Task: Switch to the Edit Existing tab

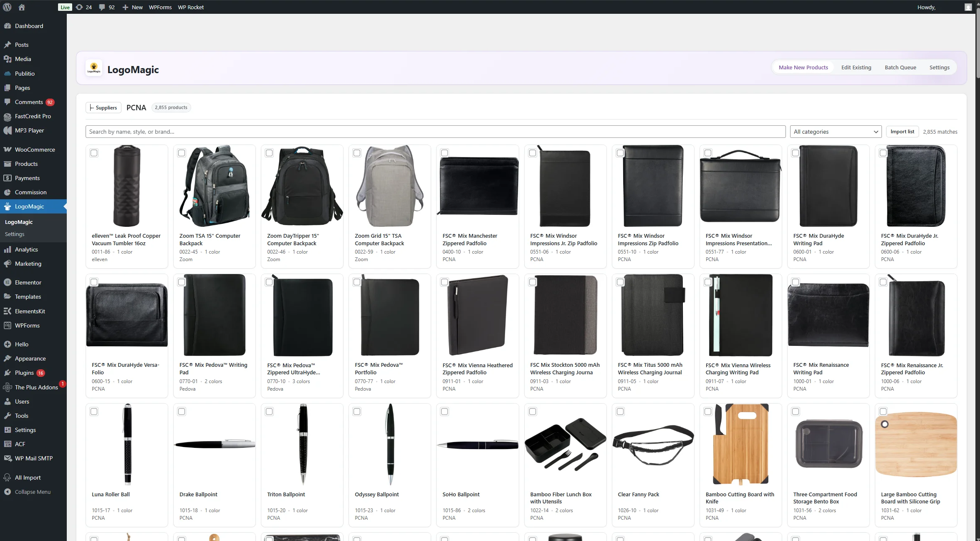Action: pyautogui.click(x=856, y=67)
